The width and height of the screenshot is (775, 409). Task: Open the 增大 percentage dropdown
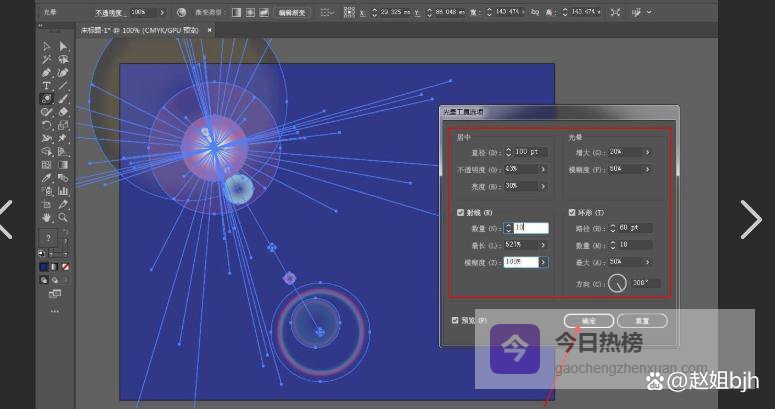[x=647, y=152]
